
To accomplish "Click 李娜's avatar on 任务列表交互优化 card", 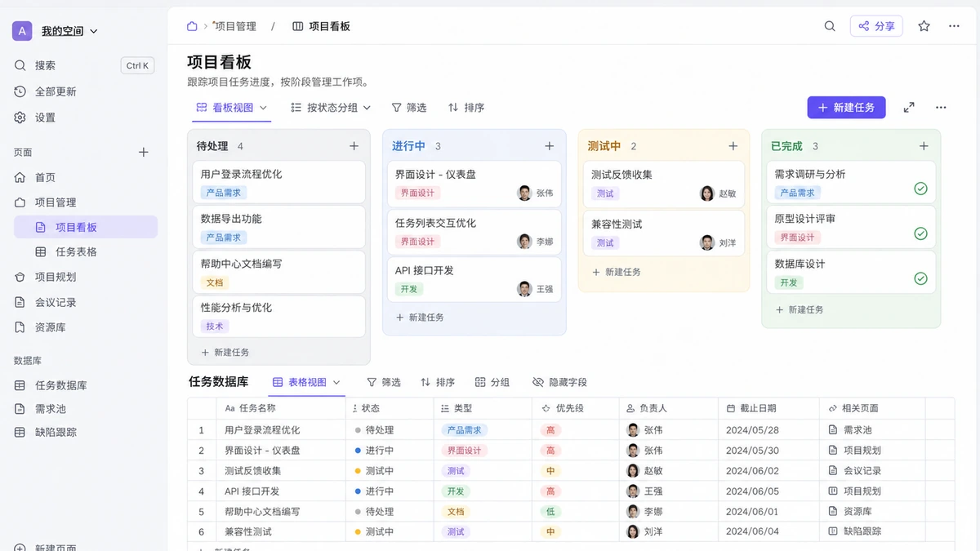I will pos(524,242).
